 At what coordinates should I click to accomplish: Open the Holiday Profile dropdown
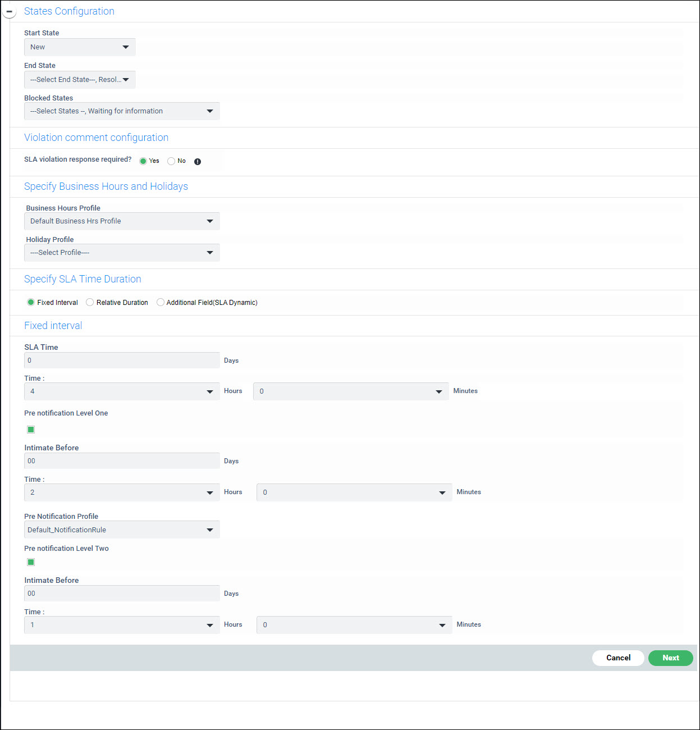point(122,253)
